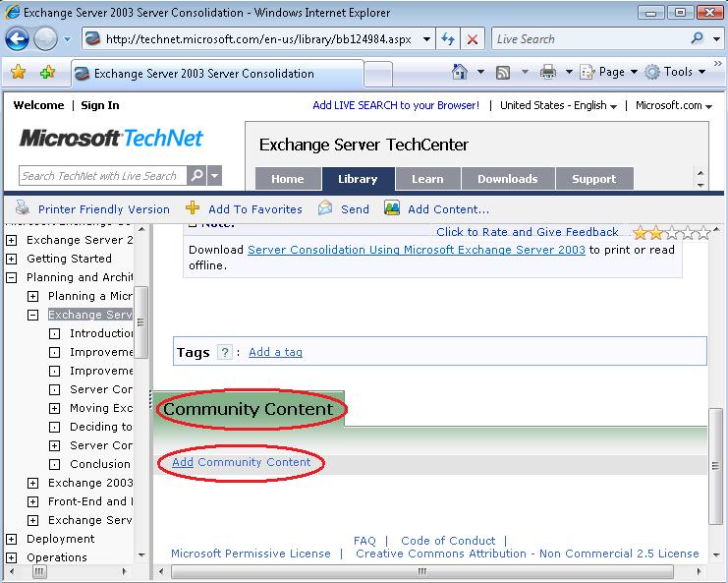
Task: Select the Exchange Server 2003 Server Consolidation tab
Action: coord(217,74)
